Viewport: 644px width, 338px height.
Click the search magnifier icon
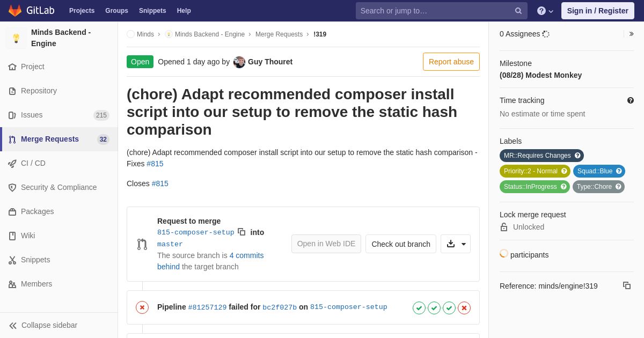coord(518,11)
